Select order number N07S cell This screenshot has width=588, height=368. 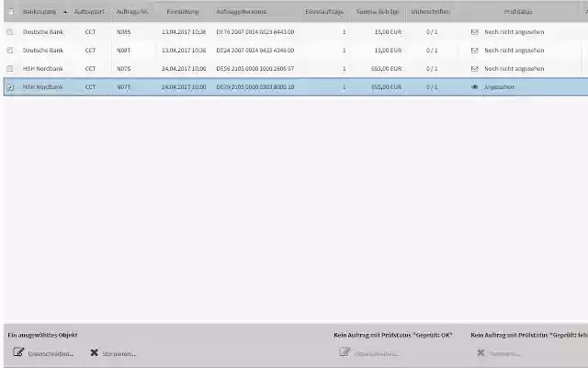click(x=123, y=69)
